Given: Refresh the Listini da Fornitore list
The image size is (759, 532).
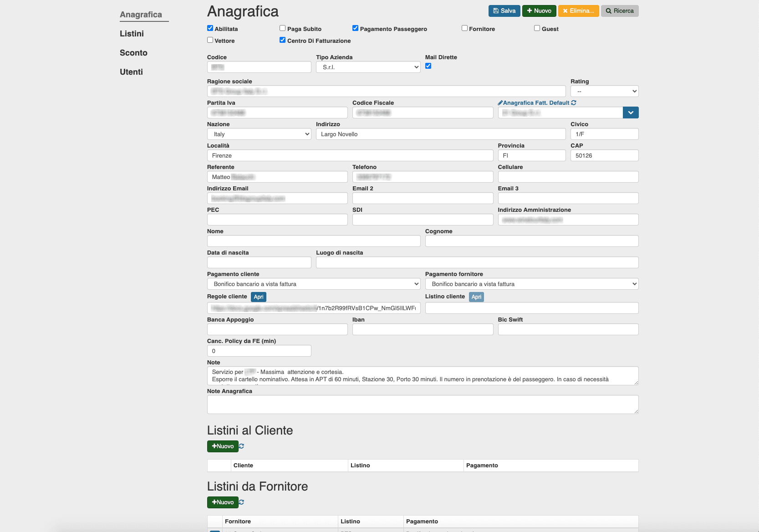Looking at the screenshot, I should click(241, 502).
